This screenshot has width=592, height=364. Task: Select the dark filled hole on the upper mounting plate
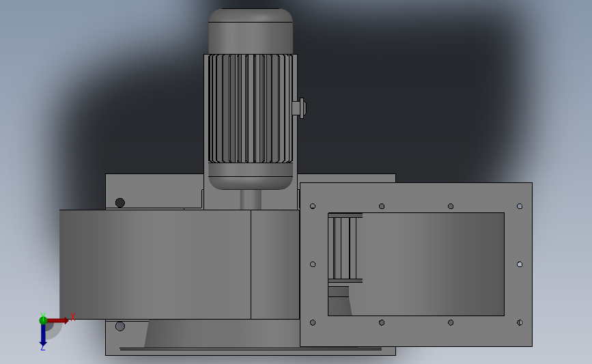120,203
